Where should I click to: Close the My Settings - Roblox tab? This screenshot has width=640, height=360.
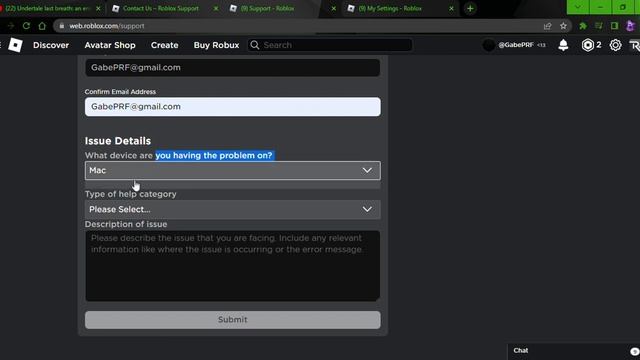451,8
